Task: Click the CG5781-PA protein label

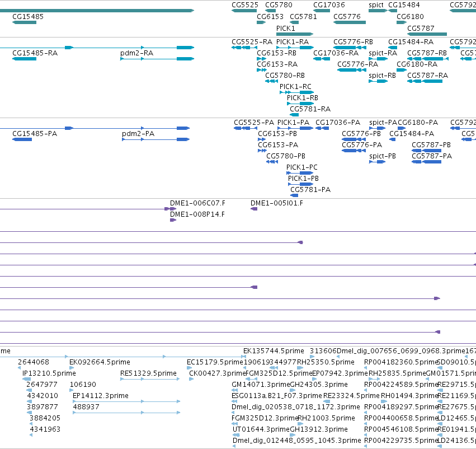Action: pos(310,190)
